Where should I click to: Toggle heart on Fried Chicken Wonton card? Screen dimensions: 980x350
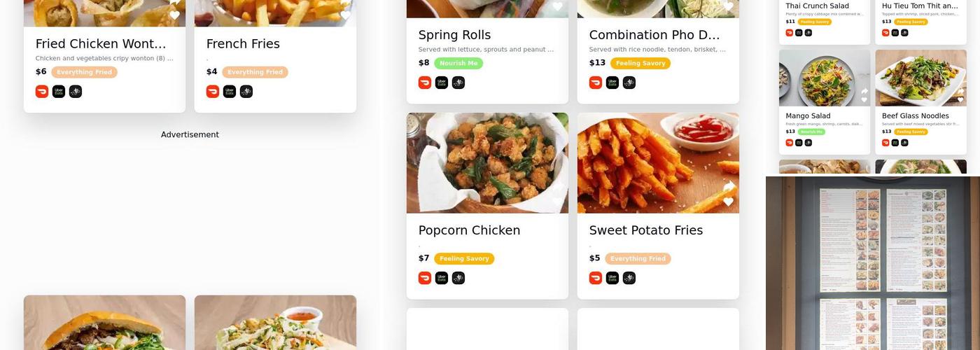174,15
